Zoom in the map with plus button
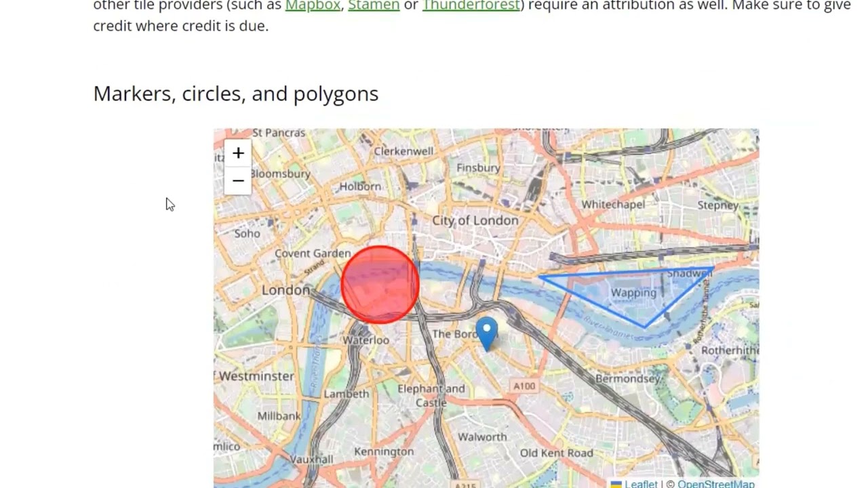 pos(238,154)
